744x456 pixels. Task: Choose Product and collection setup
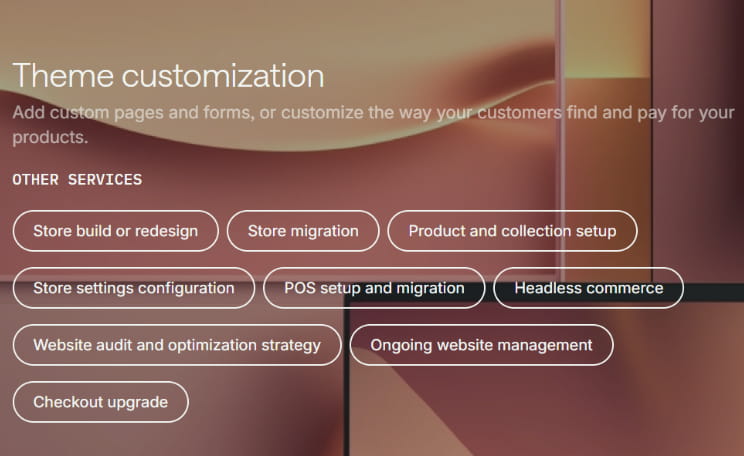(x=512, y=231)
